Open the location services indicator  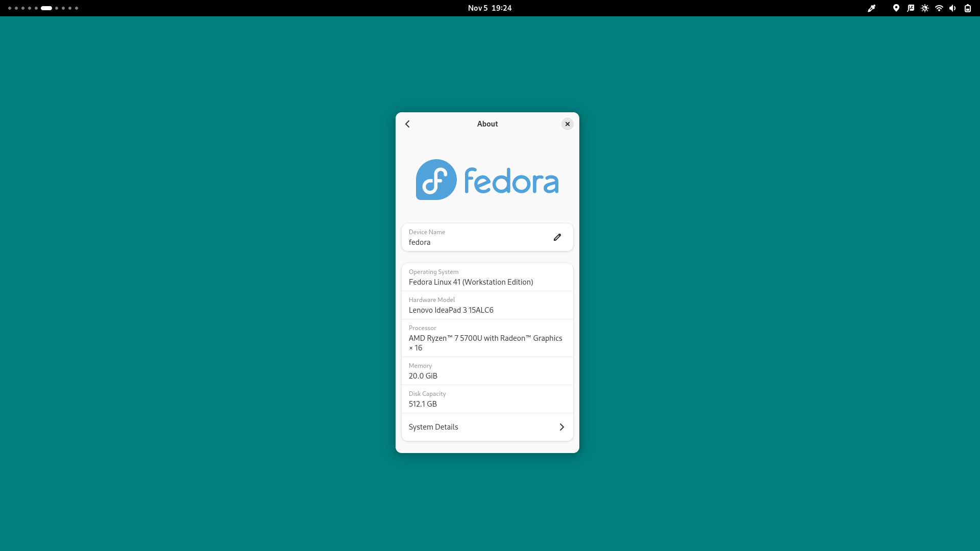coord(896,8)
